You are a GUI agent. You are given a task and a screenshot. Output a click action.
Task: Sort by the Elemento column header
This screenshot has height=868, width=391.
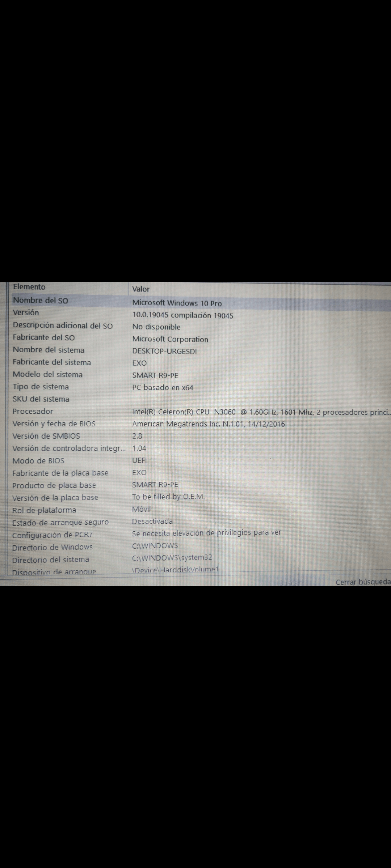[29, 287]
